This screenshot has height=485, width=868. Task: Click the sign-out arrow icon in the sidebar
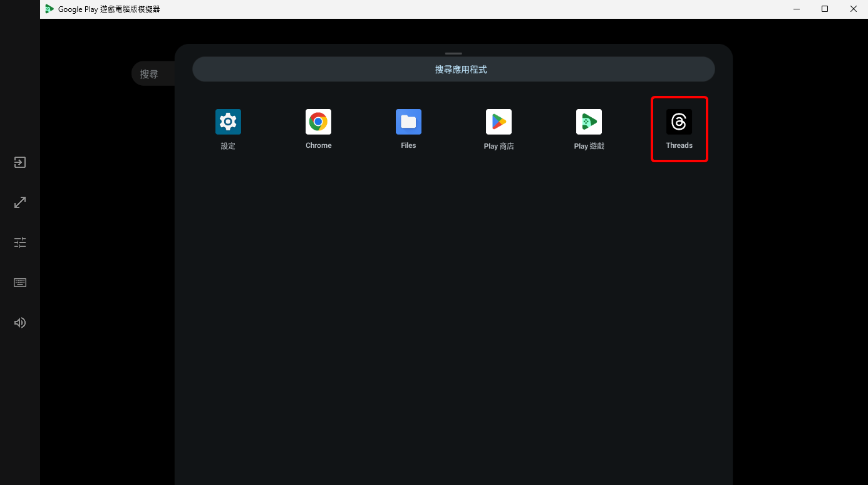(19, 162)
